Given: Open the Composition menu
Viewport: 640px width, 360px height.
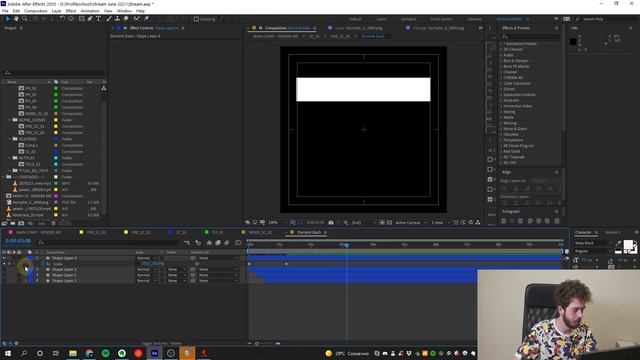Looking at the screenshot, I should (36, 11).
